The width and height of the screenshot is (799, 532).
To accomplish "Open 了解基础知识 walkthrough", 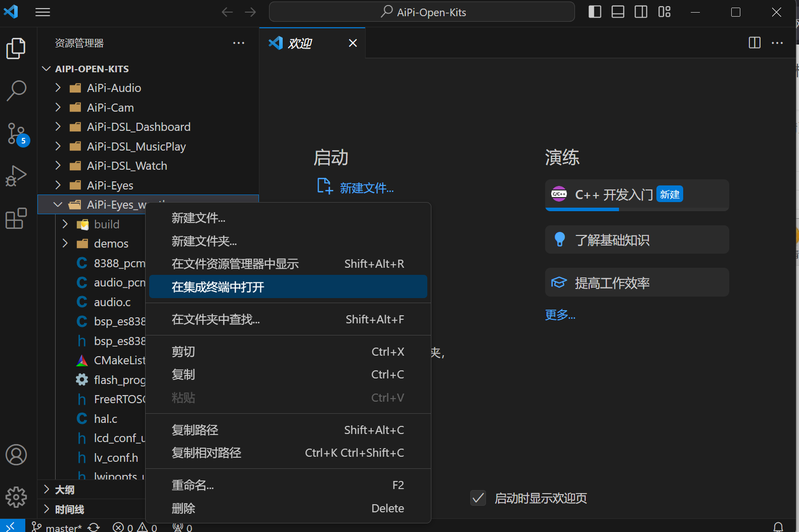I will click(x=637, y=240).
